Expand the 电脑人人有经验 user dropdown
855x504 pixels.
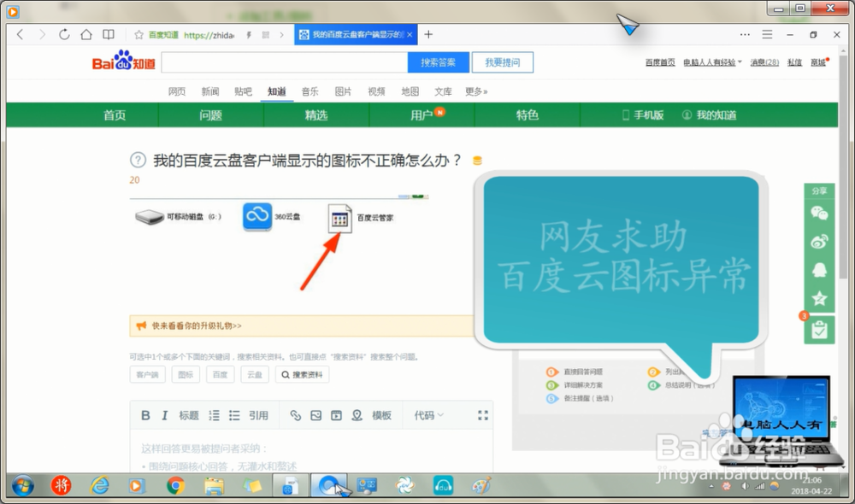click(x=712, y=62)
